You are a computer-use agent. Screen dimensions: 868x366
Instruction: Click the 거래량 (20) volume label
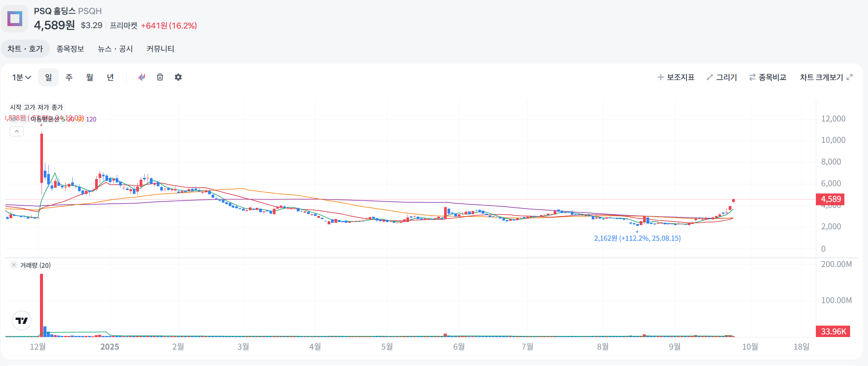pos(35,265)
